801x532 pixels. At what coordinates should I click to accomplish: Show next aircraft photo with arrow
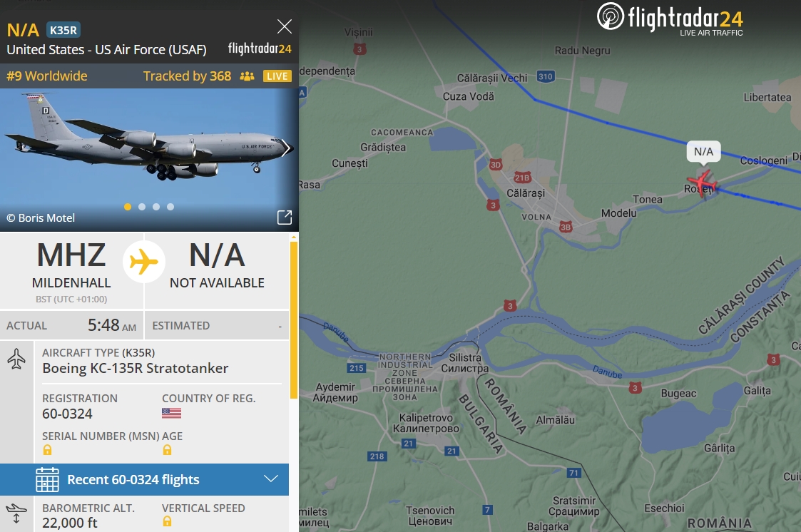(x=286, y=148)
